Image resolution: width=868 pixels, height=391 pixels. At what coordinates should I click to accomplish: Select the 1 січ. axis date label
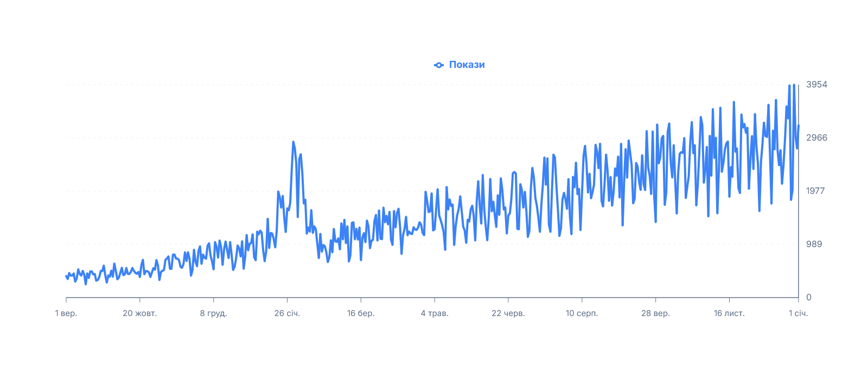(799, 313)
